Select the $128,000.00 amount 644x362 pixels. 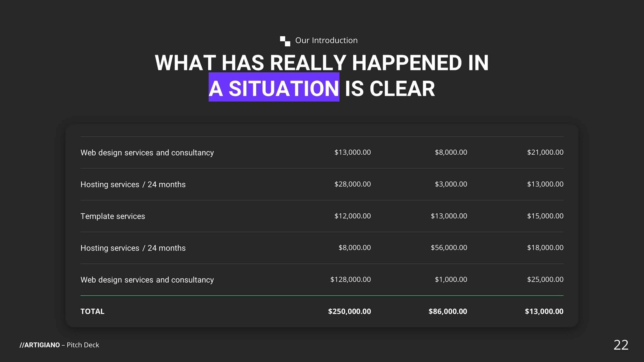click(351, 279)
